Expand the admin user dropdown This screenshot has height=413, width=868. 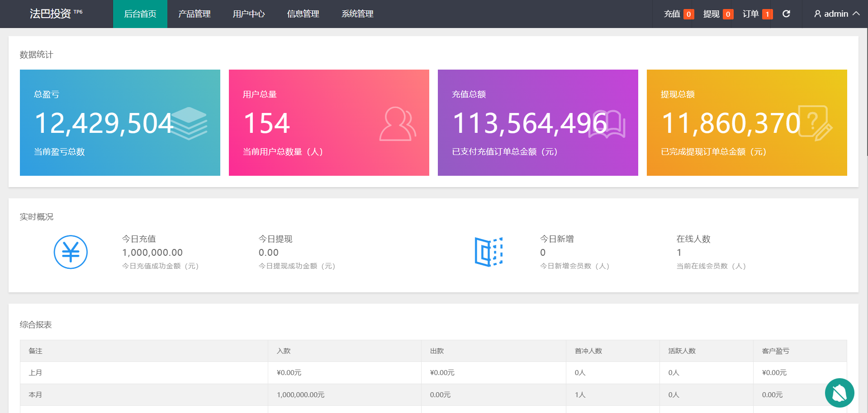click(x=836, y=14)
